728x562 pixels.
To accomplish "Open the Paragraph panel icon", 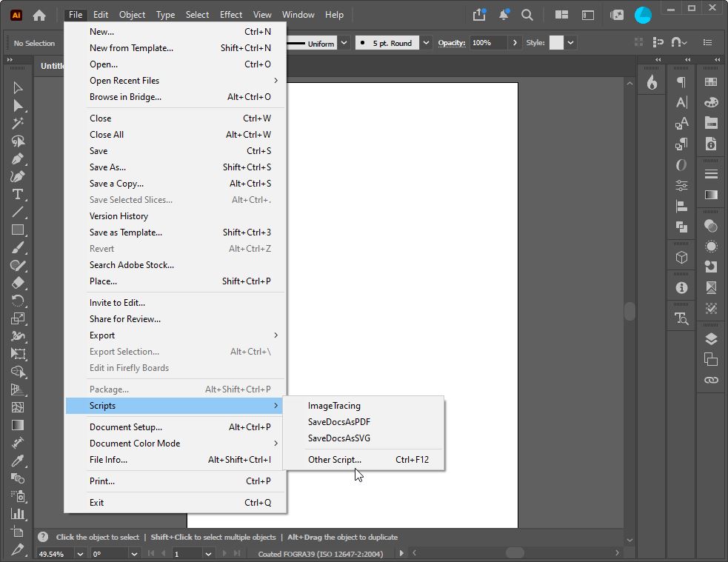I will pyautogui.click(x=681, y=82).
